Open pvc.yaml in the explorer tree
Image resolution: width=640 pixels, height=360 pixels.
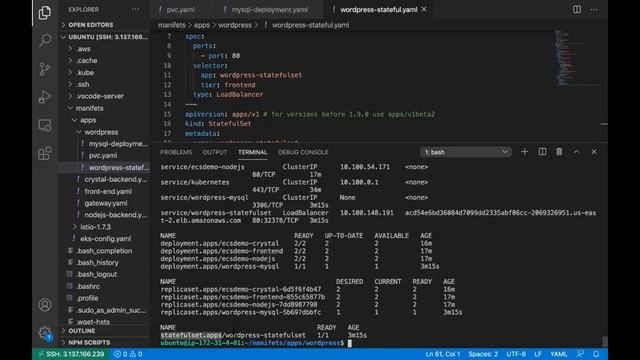pyautogui.click(x=103, y=156)
